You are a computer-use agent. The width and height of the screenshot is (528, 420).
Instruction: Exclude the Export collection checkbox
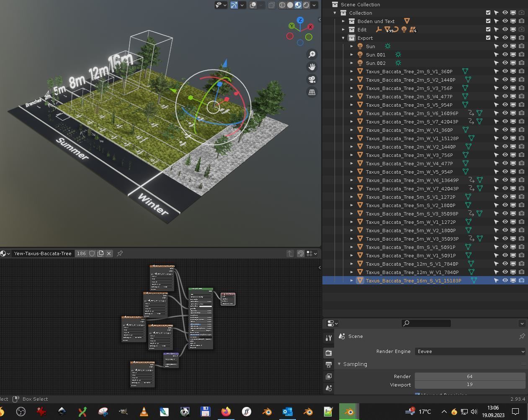[x=488, y=38]
